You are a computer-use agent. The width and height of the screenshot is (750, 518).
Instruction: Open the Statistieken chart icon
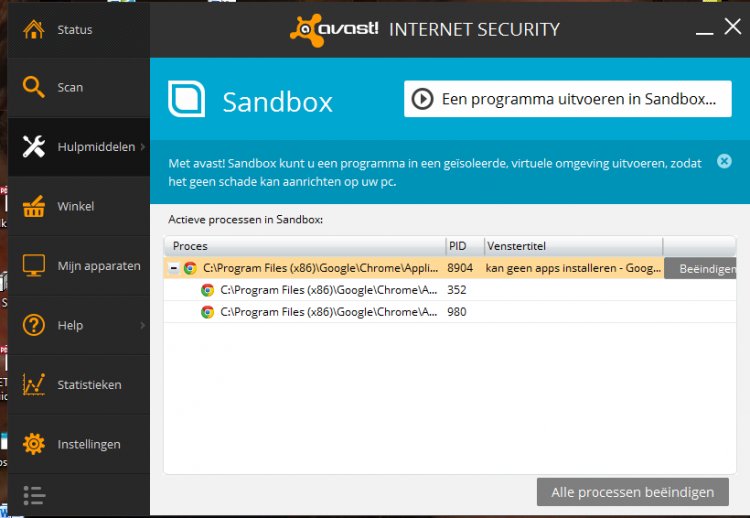(33, 385)
